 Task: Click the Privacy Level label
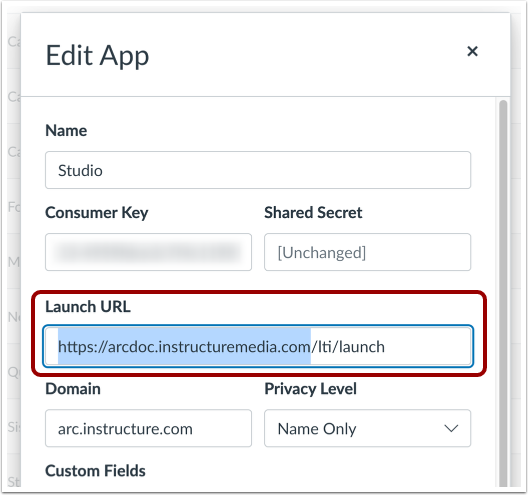[310, 389]
